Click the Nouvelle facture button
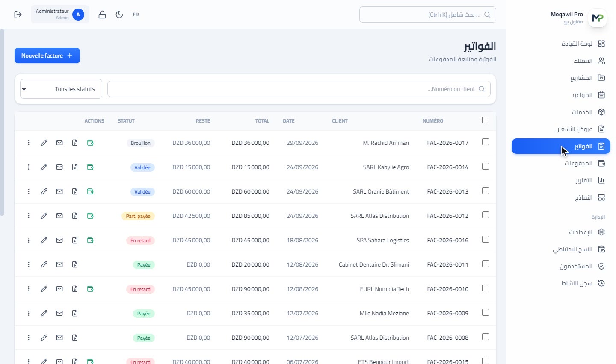This screenshot has width=616, height=364. [x=47, y=56]
